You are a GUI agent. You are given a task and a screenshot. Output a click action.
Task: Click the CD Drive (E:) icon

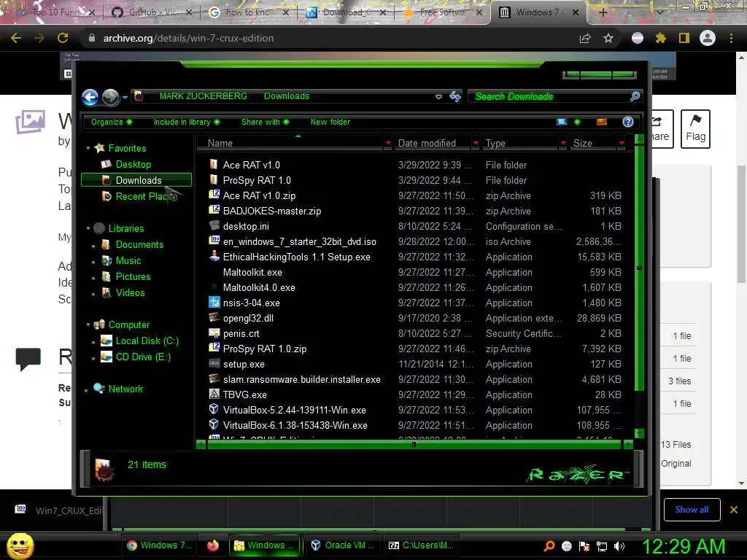[107, 357]
